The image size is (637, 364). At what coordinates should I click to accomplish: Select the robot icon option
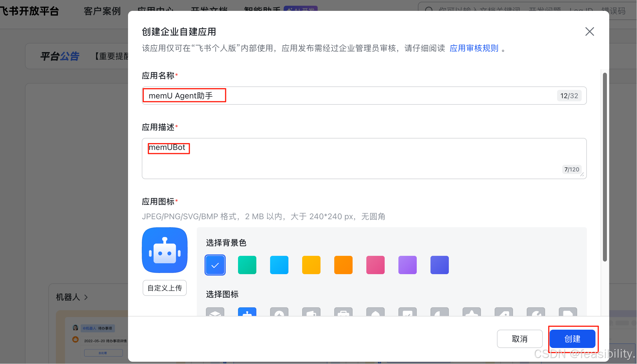coord(247,312)
